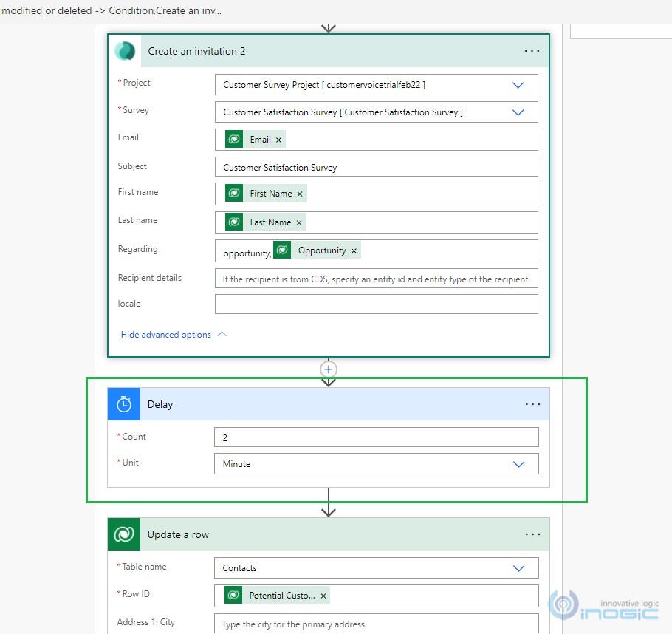Click the Count field showing 2
Viewport: 672px width, 634px height.
(377, 437)
